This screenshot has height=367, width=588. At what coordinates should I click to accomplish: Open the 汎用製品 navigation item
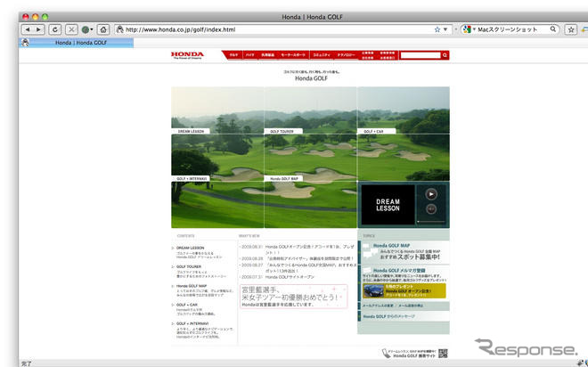point(268,55)
